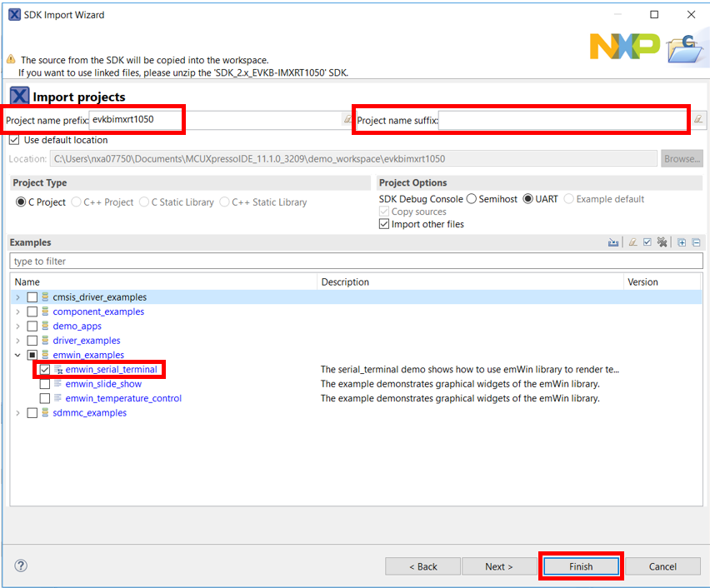Click the expand-all plus icon in Examples toolbar

(682, 242)
